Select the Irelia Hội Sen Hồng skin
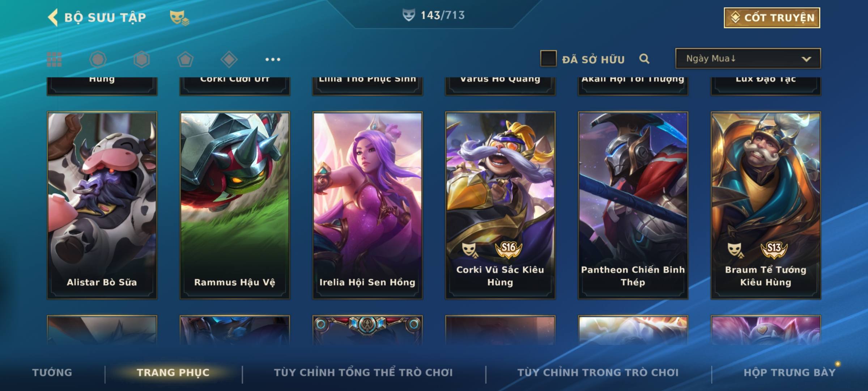868x391 pixels. [x=367, y=205]
